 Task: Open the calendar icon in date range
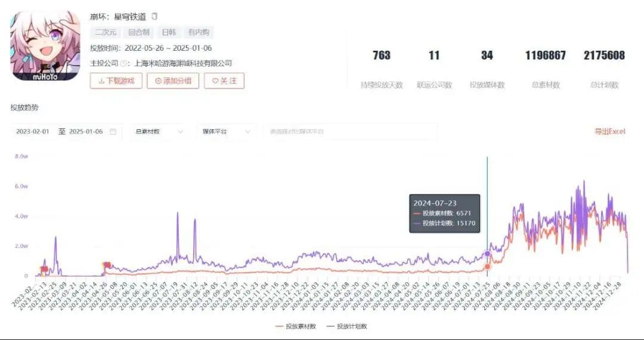click(113, 131)
